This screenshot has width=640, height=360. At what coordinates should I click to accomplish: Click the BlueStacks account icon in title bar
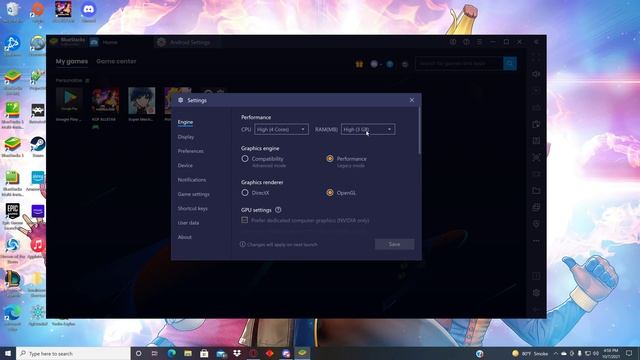453,42
